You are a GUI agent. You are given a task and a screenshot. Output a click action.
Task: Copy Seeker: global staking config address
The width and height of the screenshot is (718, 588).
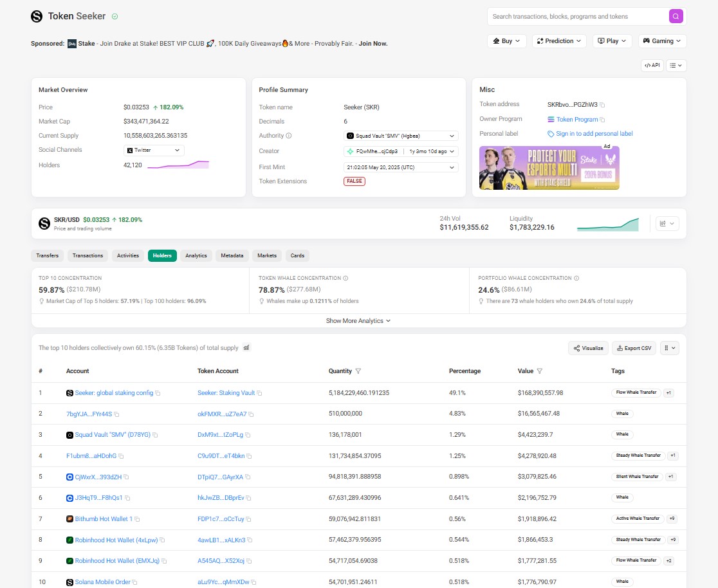(x=158, y=393)
